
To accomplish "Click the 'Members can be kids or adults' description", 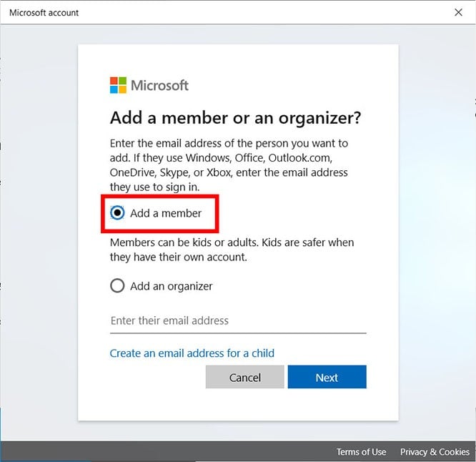I will point(232,250).
